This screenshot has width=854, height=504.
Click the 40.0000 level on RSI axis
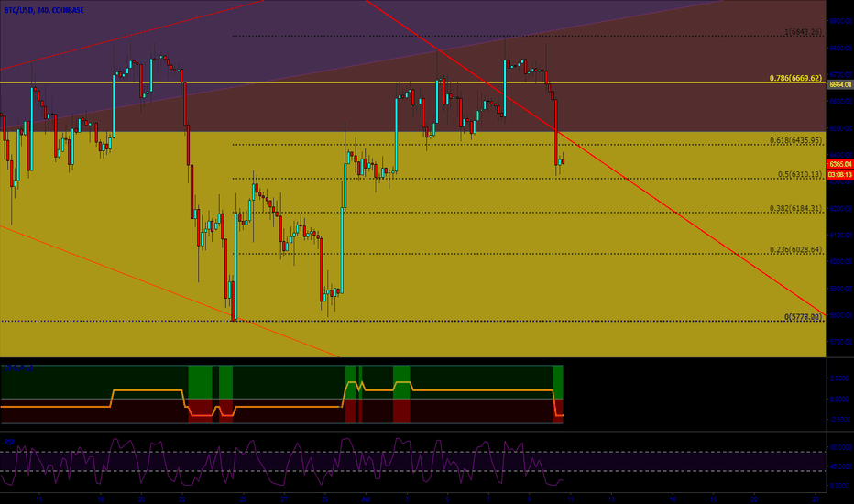[x=840, y=467]
